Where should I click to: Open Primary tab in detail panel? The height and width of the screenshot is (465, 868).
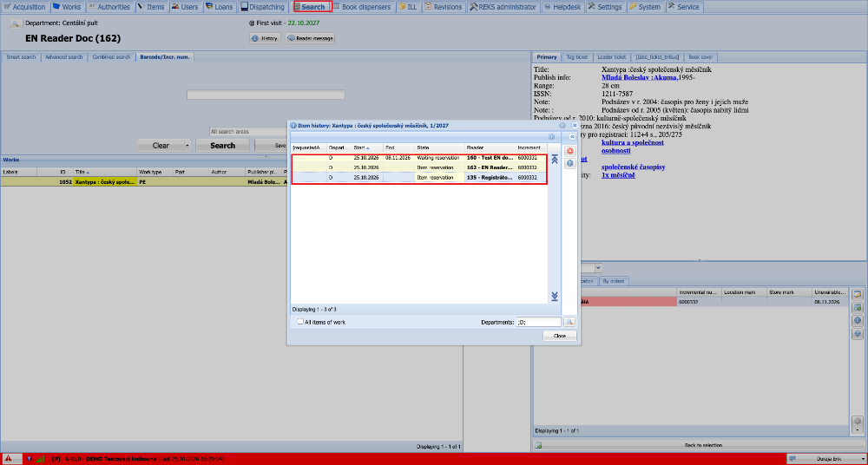point(546,57)
